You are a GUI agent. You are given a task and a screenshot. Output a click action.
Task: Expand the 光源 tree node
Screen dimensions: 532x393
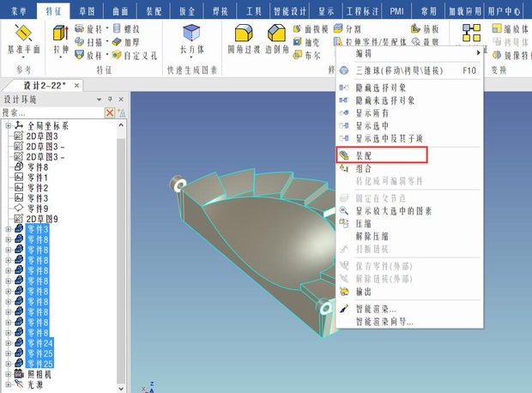click(8, 384)
